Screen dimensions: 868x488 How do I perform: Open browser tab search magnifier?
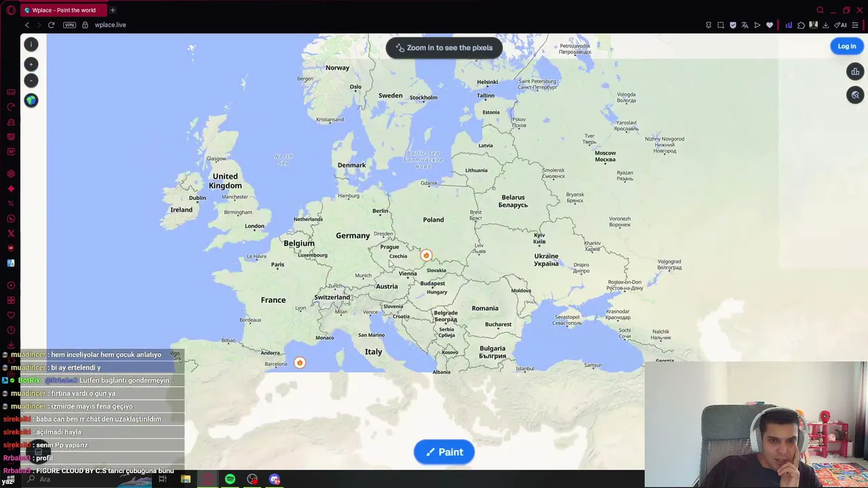click(x=820, y=10)
